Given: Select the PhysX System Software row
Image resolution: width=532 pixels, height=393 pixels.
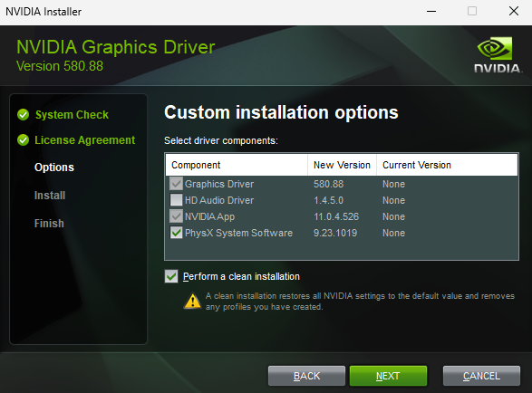Looking at the screenshot, I should tap(342, 233).
